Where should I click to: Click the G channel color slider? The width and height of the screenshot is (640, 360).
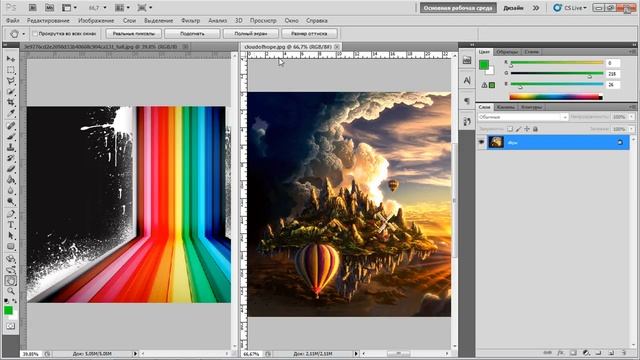point(557,73)
